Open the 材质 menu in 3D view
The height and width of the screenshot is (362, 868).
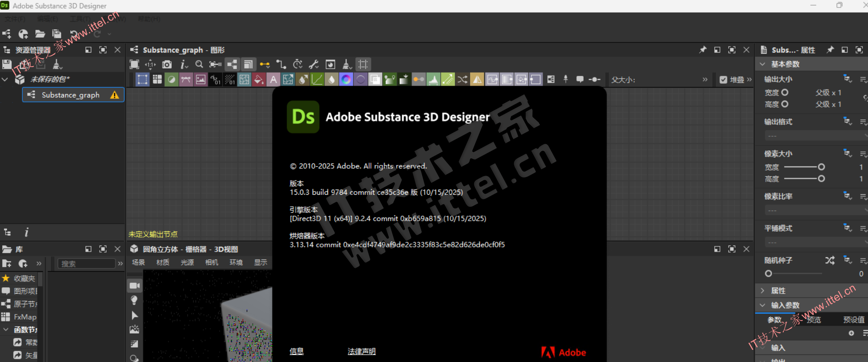163,263
